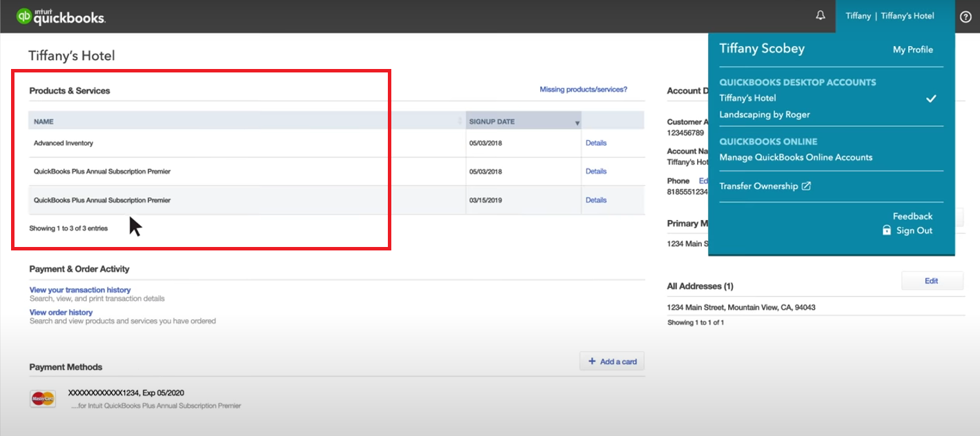Open Details for Advanced Inventory
The width and height of the screenshot is (980, 436).
[595, 143]
